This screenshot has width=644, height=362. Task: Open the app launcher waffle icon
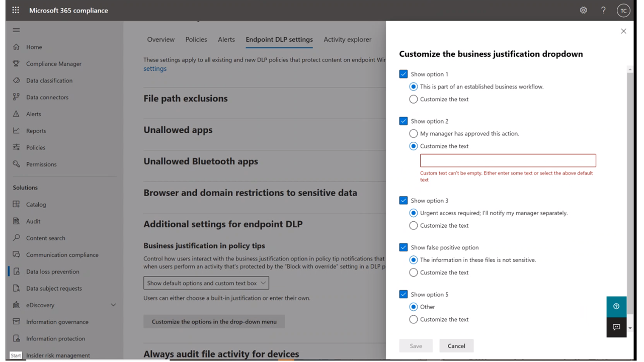tap(15, 10)
